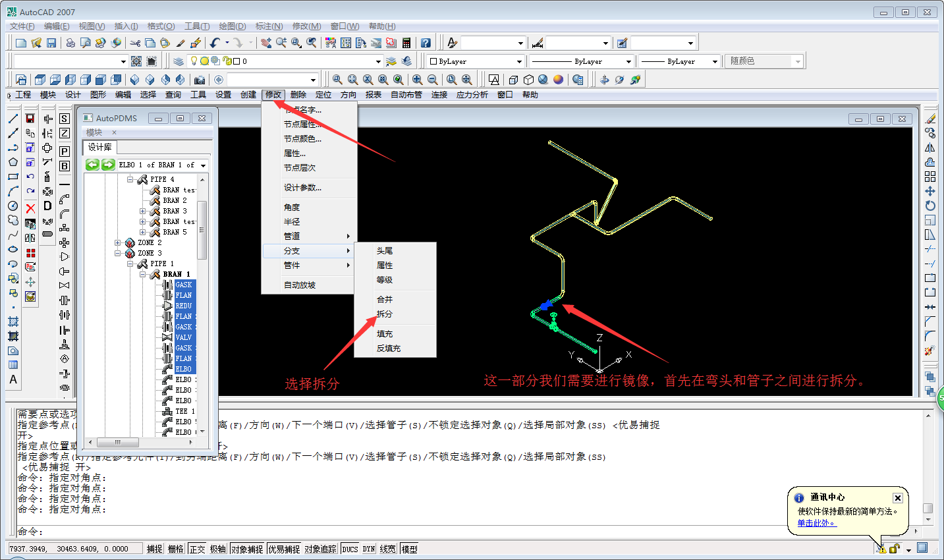The image size is (944, 560).
Task: Click the boxed S icon
Action: click(x=65, y=119)
